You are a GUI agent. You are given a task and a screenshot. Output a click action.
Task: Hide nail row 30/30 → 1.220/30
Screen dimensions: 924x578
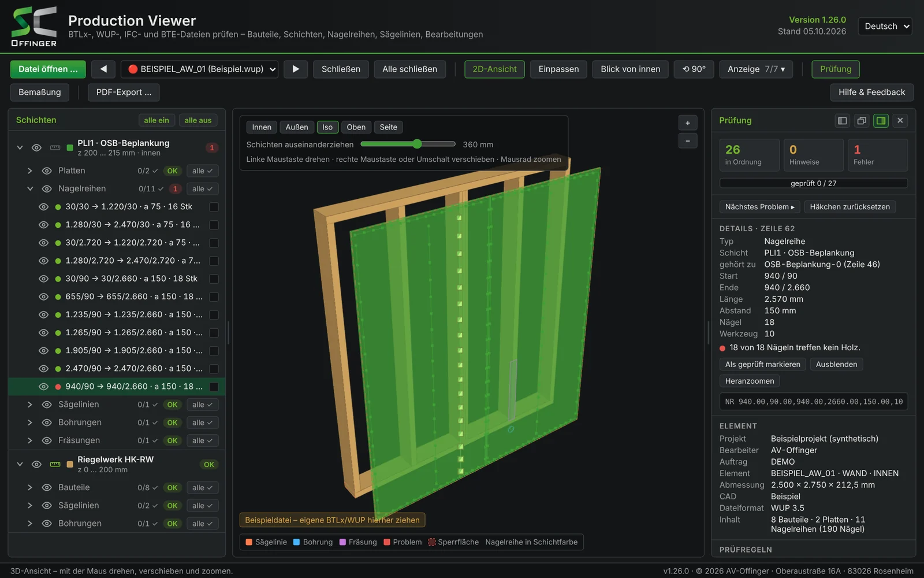click(x=43, y=207)
